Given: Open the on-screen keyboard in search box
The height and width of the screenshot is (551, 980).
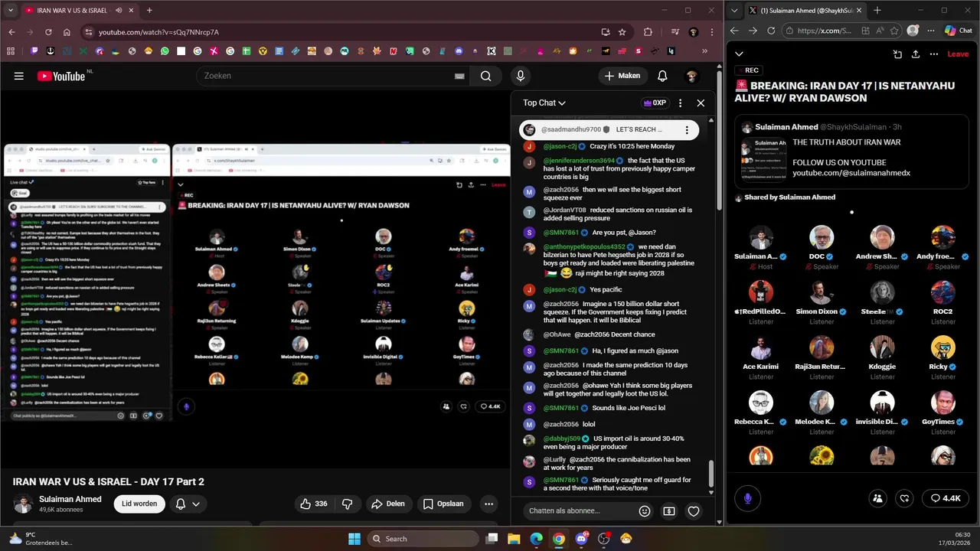Looking at the screenshot, I should pos(459,76).
